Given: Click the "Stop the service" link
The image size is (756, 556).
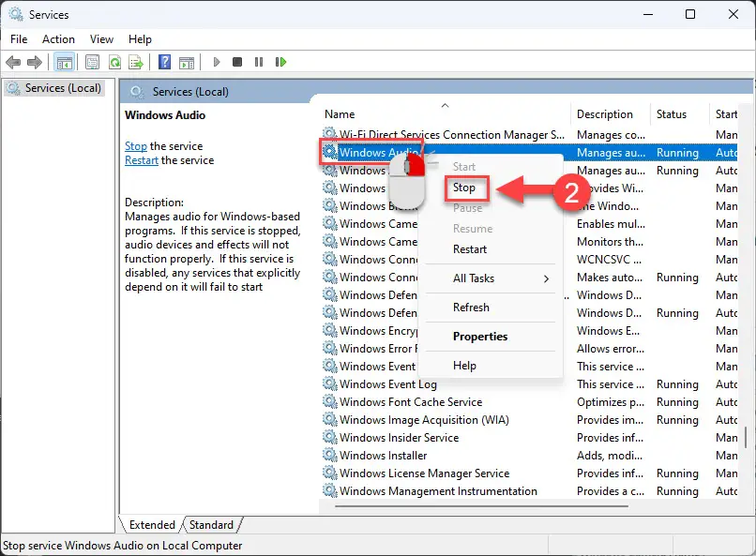Looking at the screenshot, I should coord(136,145).
